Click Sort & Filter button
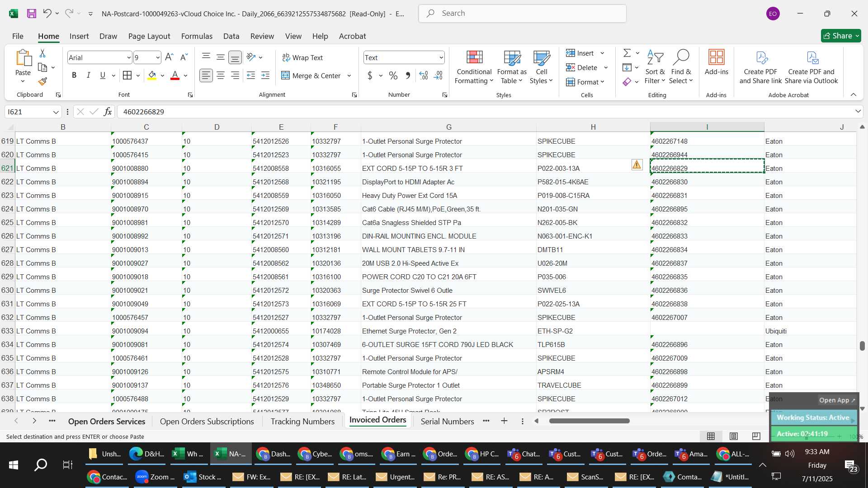Viewport: 868px width, 488px height. [655, 67]
